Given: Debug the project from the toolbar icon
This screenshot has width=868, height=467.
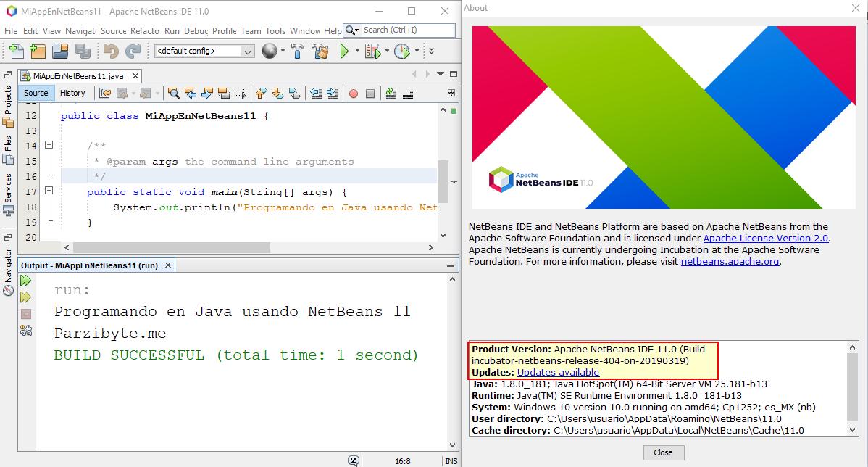Looking at the screenshot, I should pos(373,51).
